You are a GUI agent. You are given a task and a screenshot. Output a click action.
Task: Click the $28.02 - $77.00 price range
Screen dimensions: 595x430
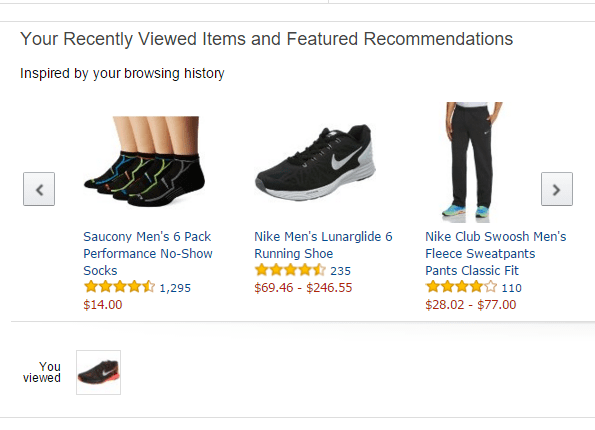click(x=471, y=305)
